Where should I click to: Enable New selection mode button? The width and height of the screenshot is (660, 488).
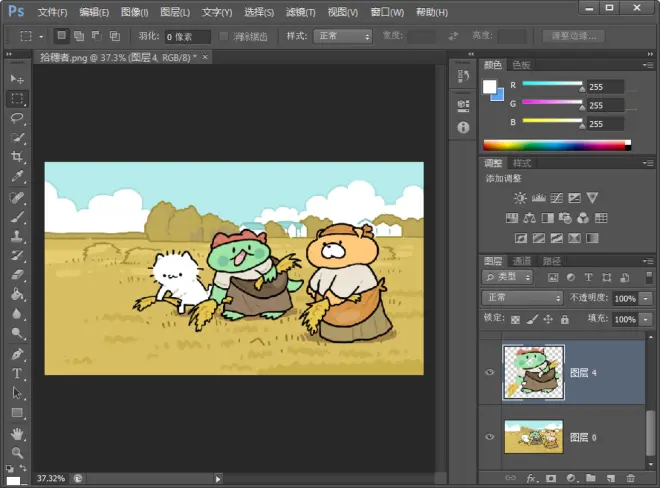point(61,36)
